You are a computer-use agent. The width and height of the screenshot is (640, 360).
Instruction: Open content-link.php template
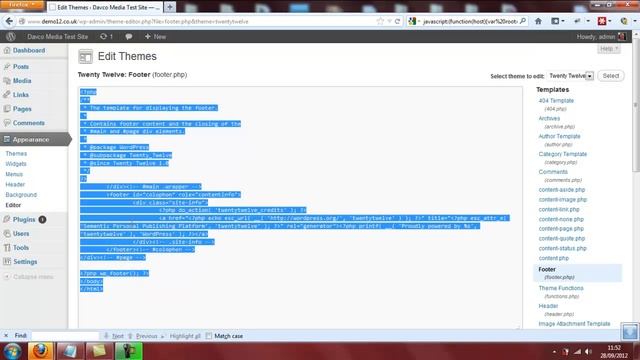(559, 209)
